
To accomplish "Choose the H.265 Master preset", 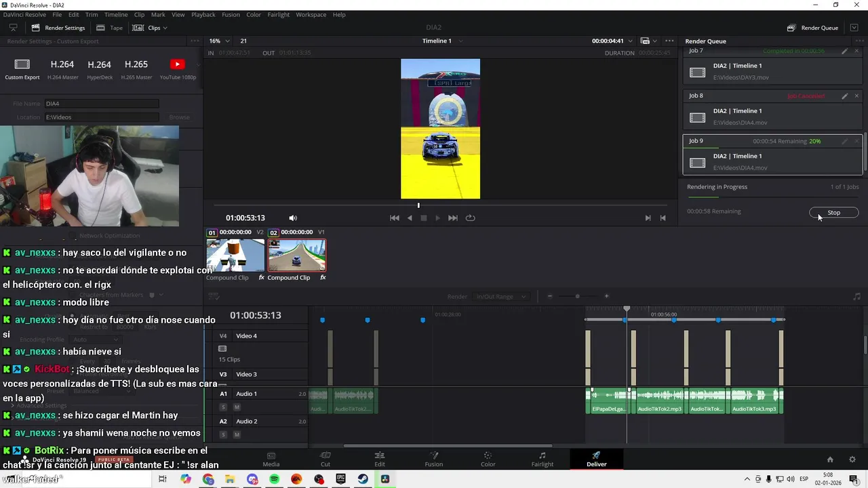I will pos(136,69).
